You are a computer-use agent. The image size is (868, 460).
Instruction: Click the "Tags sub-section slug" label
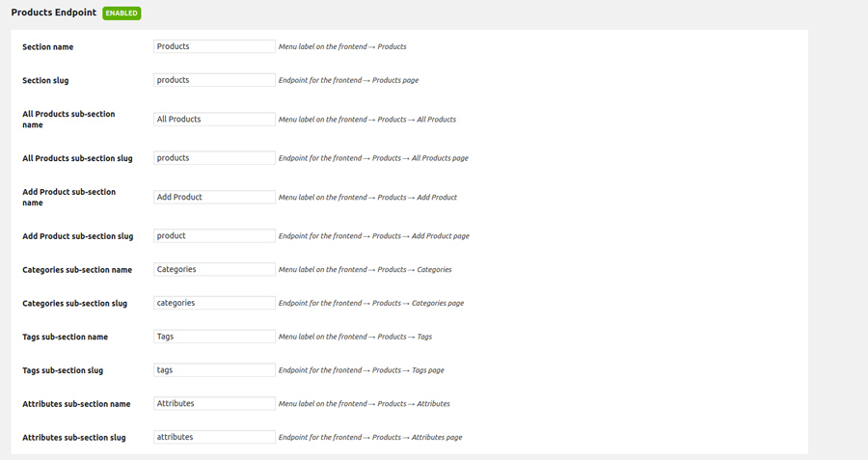pyautogui.click(x=63, y=370)
